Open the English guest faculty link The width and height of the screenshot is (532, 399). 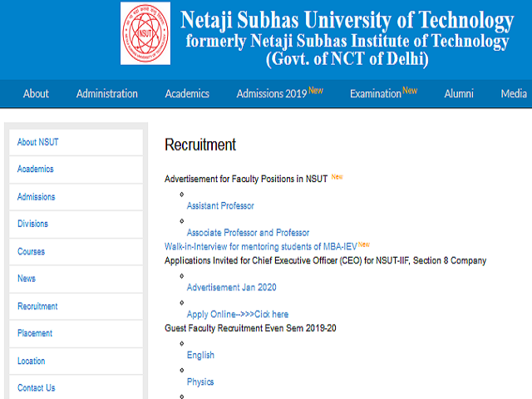[200, 355]
